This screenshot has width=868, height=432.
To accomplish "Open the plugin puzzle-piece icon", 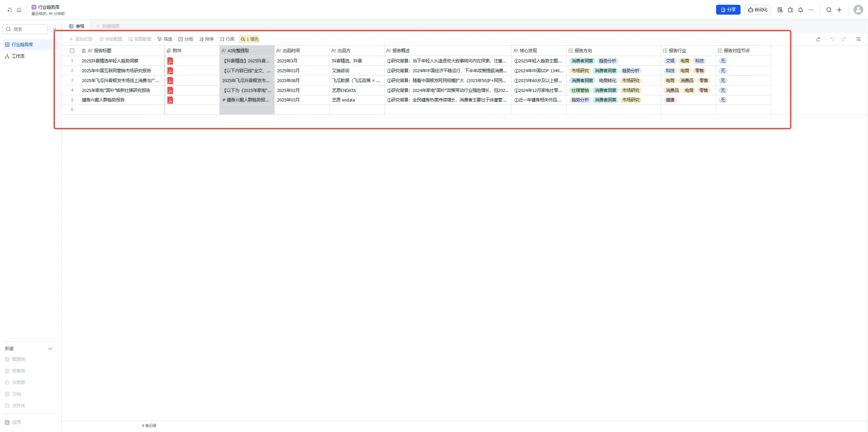I will [x=790, y=10].
